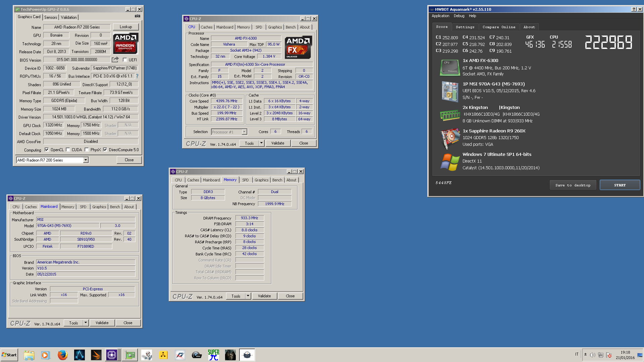Click Validate in the CPU-Z CPU window
The width and height of the screenshot is (644, 362).
coord(278,143)
